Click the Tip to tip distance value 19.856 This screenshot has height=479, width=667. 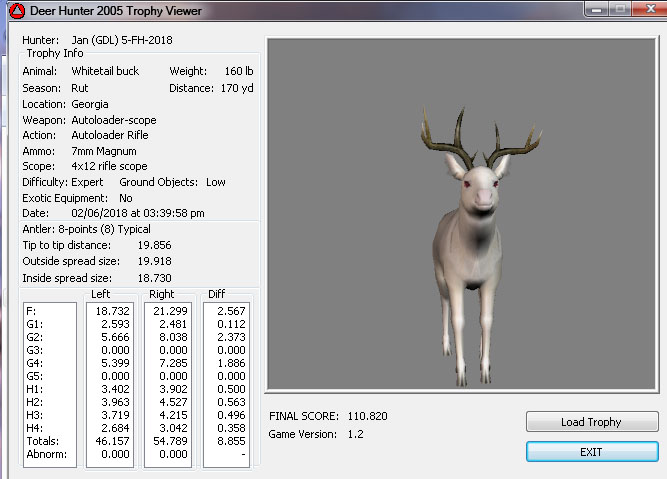coord(156,245)
